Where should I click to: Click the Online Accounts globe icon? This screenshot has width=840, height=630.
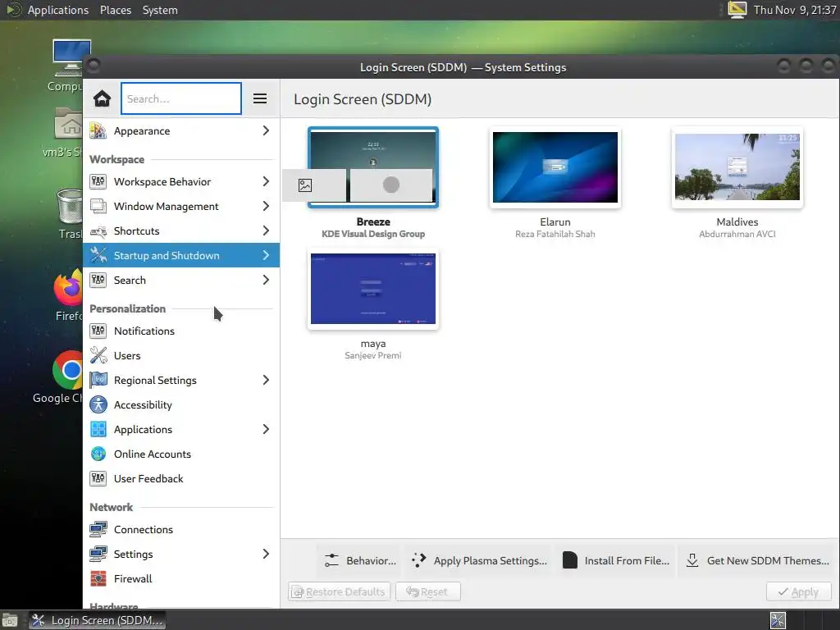coord(98,454)
